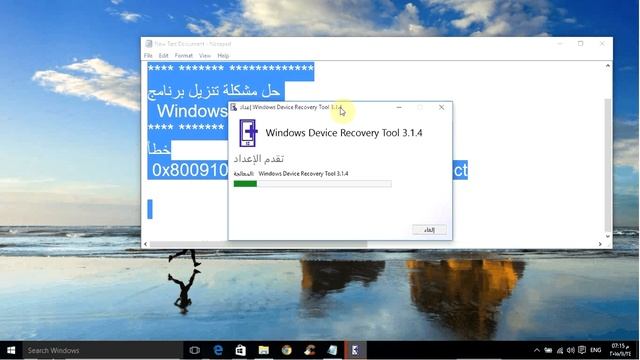Click the 'تقدم الإعداد' setup progress label
Viewport: 640px width, 360px height.
[x=259, y=158]
